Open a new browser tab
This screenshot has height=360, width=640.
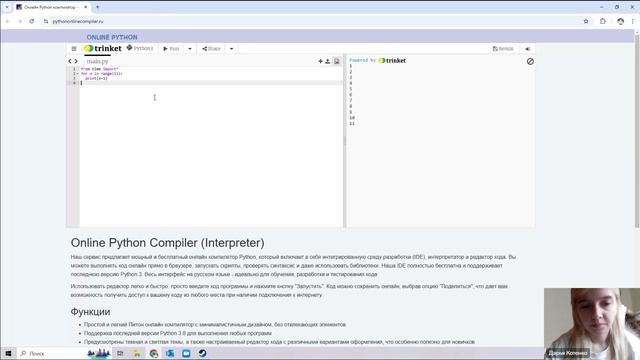[x=98, y=7]
